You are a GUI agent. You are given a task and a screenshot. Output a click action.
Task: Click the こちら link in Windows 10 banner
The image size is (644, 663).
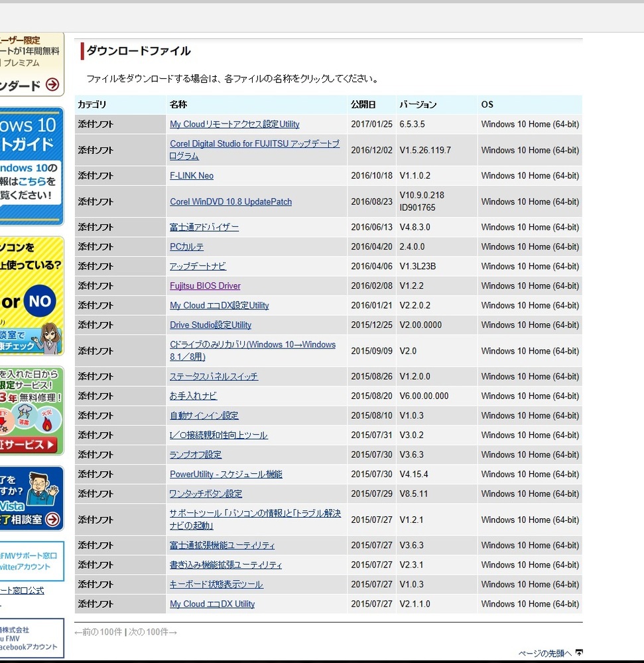point(32,181)
